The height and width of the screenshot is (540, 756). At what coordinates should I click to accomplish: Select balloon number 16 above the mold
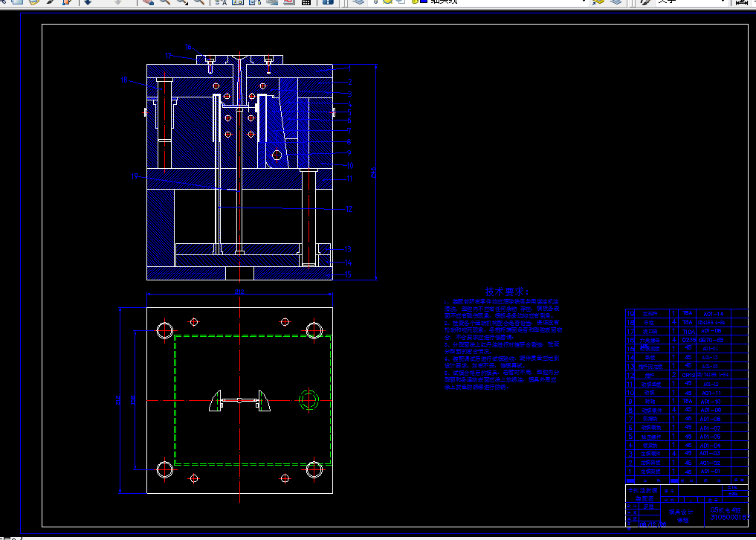point(189,47)
